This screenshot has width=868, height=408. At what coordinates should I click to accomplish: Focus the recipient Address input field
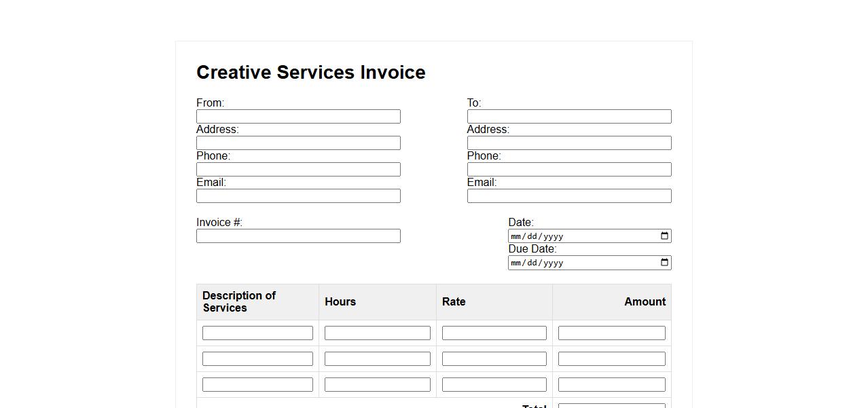568,143
